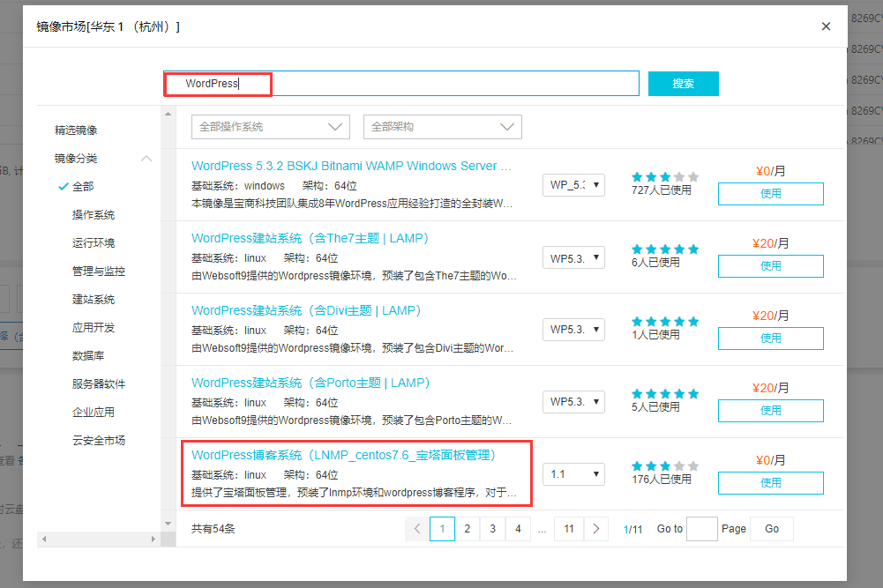The image size is (883, 588).
Task: Click star rating of WordPress博客系统 image
Action: (x=665, y=465)
